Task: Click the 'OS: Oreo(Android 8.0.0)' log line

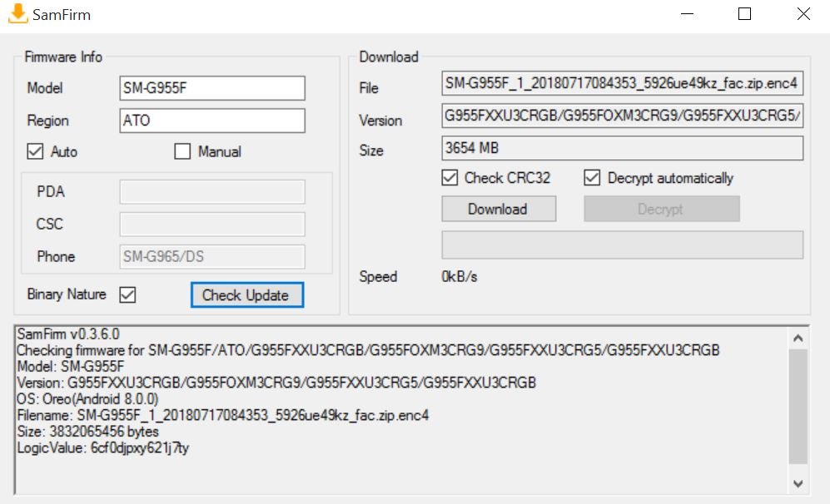Action: [88, 398]
